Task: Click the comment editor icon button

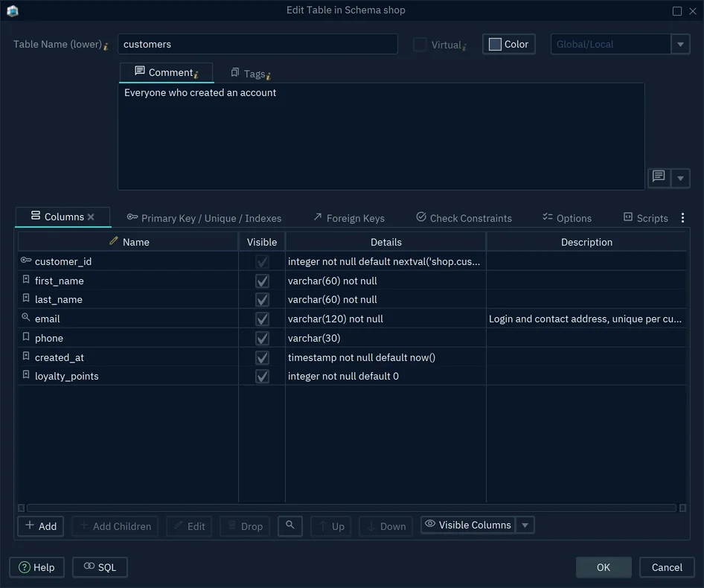Action: click(x=659, y=177)
